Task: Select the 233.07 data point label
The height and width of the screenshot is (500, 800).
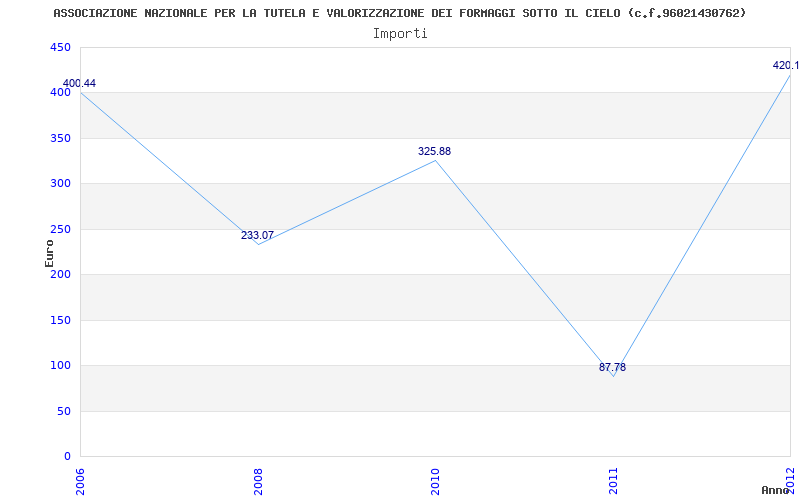Action: coord(257,236)
